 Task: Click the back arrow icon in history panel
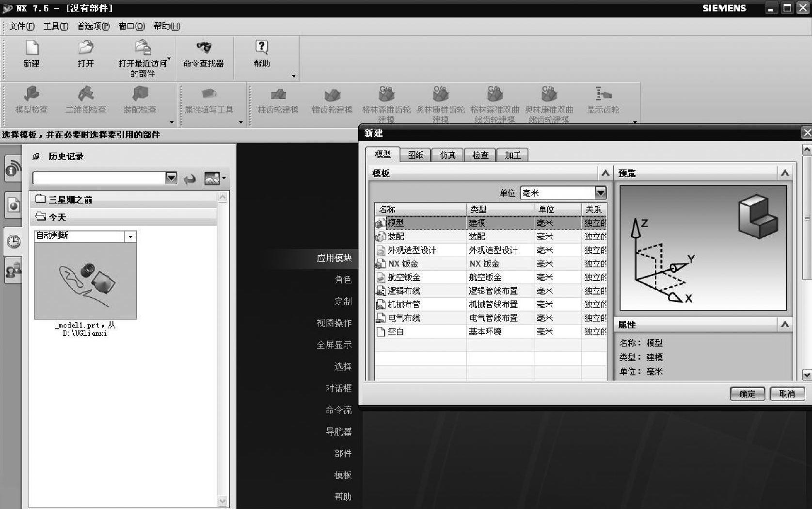(x=190, y=179)
